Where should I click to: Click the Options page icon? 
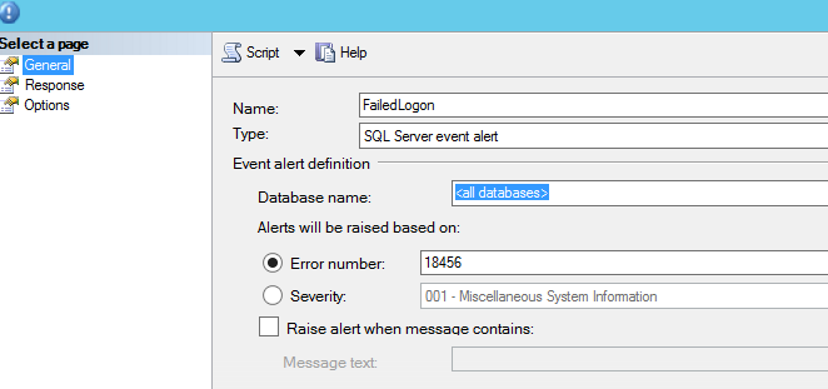(x=9, y=105)
